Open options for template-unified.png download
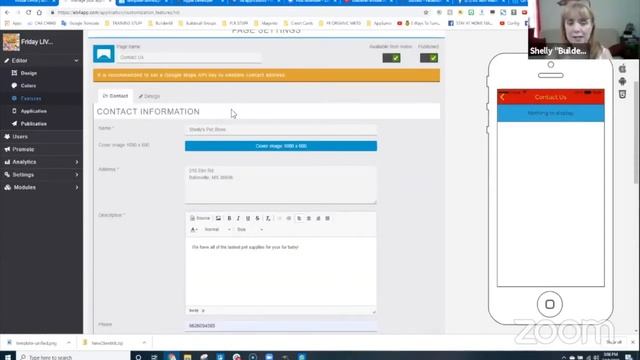This screenshot has width=640, height=360. [x=69, y=343]
